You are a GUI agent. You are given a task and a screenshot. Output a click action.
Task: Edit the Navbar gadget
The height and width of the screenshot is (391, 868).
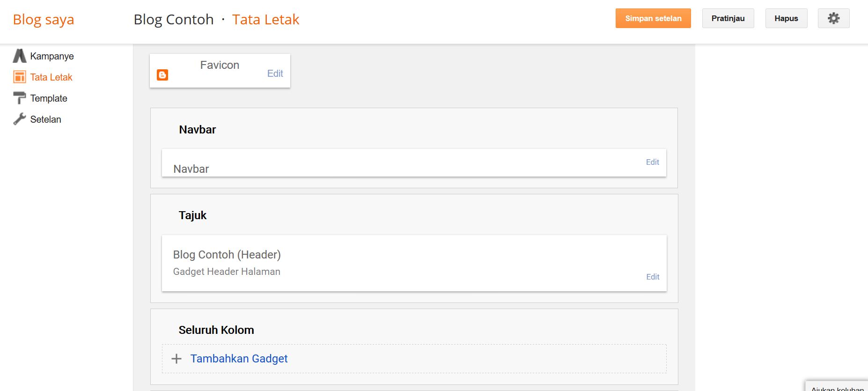coord(652,162)
